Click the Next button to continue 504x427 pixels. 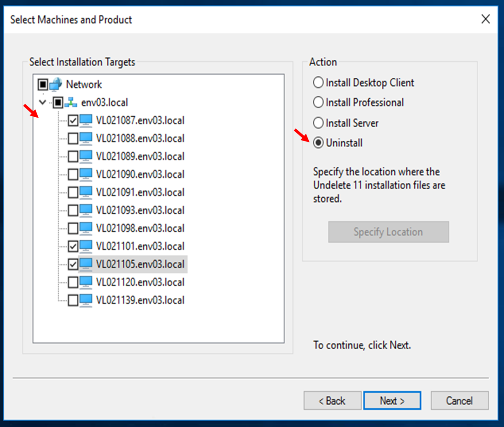click(392, 400)
